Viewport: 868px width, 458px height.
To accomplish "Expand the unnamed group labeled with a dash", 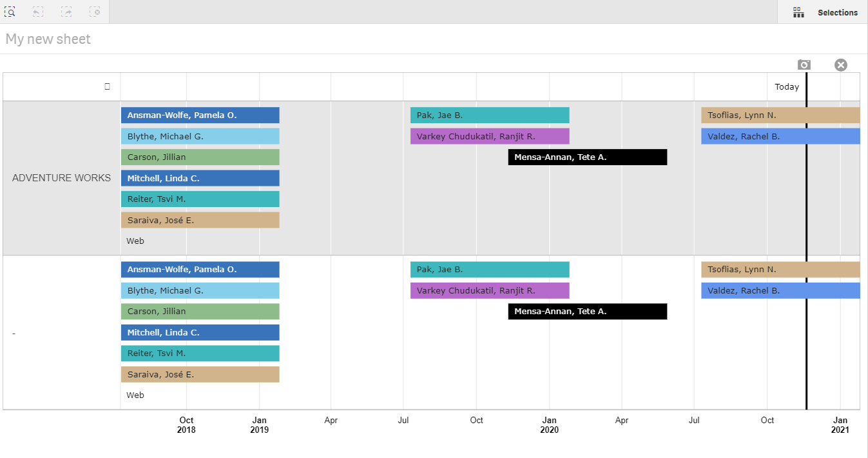I will tap(13, 333).
